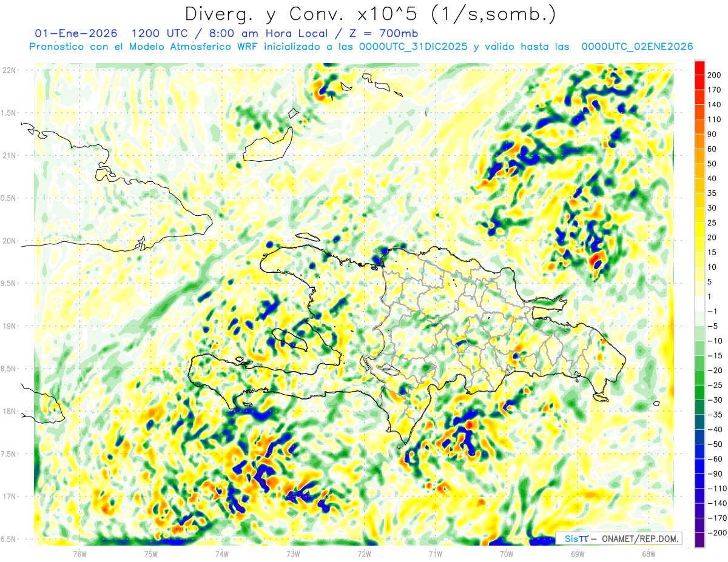The image size is (728, 562).
Task: Click the positive "200" colorbar value
Action: (x=714, y=75)
